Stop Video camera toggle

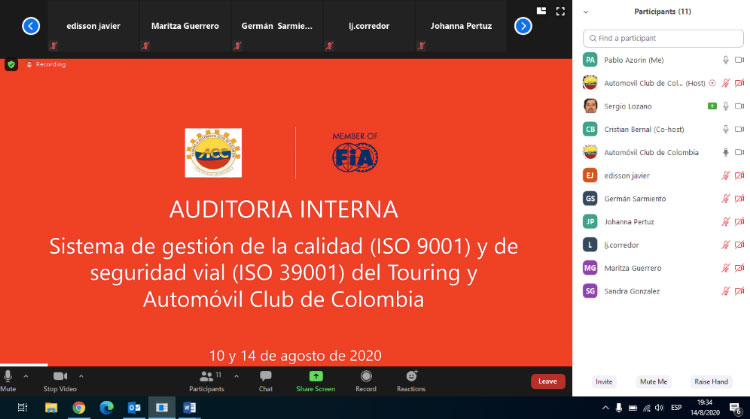tap(59, 379)
